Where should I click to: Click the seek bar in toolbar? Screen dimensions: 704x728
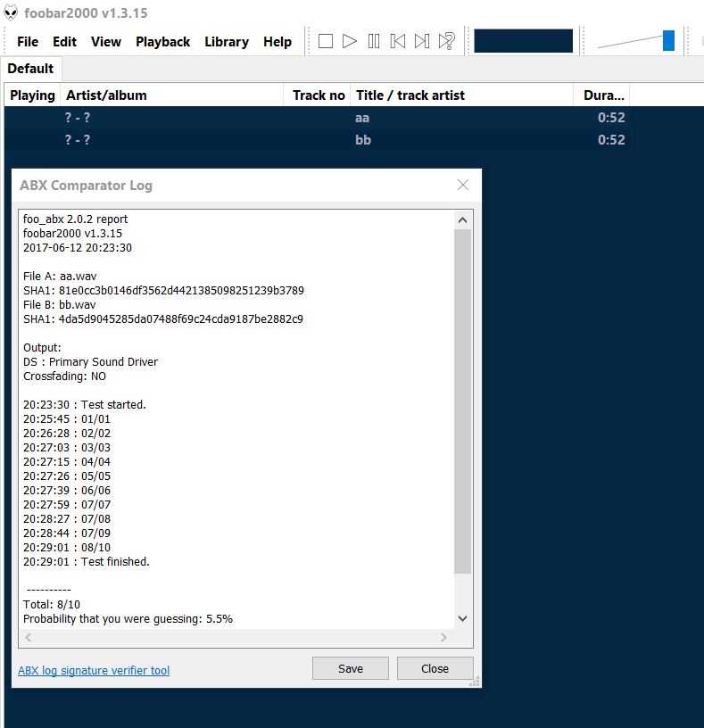click(x=524, y=41)
